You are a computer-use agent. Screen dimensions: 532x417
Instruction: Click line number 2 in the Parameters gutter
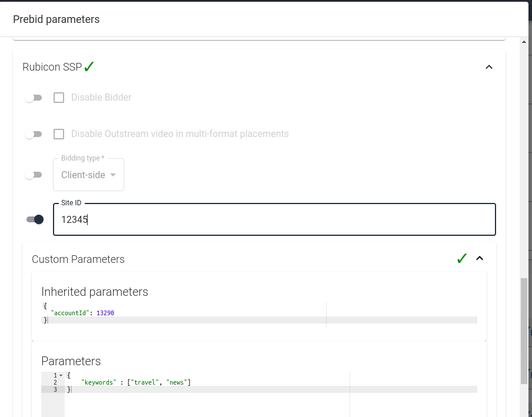point(54,382)
